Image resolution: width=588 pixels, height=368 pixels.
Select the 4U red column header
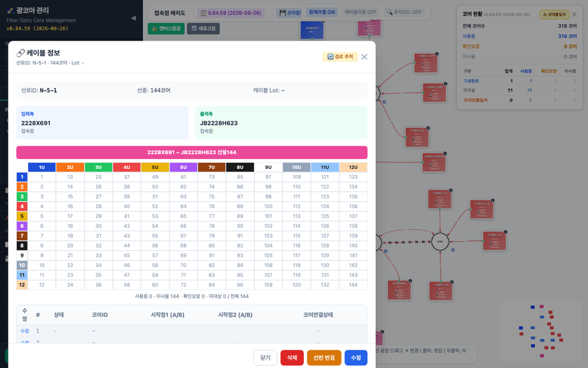tap(127, 167)
